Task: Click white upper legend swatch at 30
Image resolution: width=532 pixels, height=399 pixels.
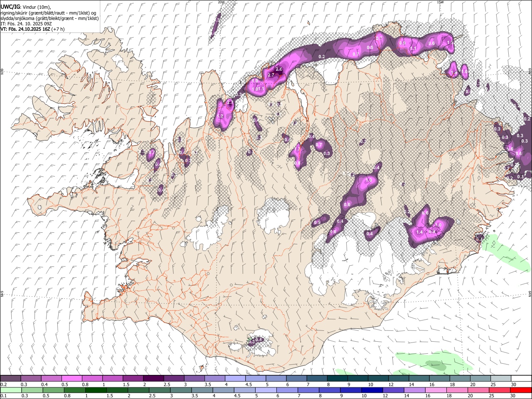Action: (x=522, y=379)
